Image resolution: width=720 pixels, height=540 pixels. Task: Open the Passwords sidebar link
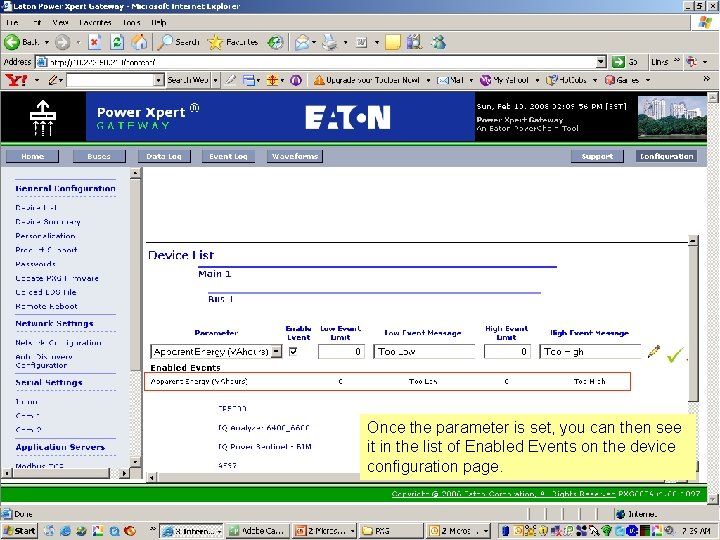tap(35, 264)
